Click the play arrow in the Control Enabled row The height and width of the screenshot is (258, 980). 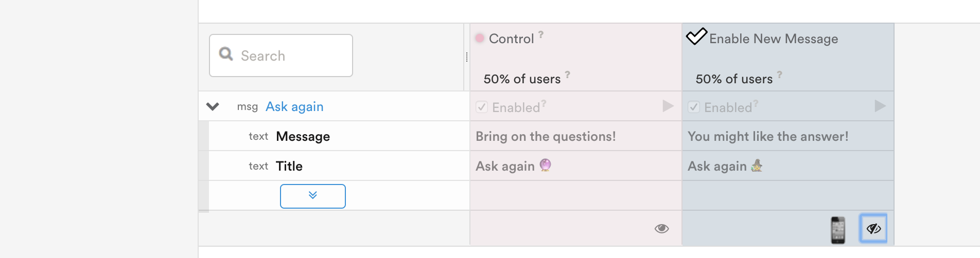668,106
